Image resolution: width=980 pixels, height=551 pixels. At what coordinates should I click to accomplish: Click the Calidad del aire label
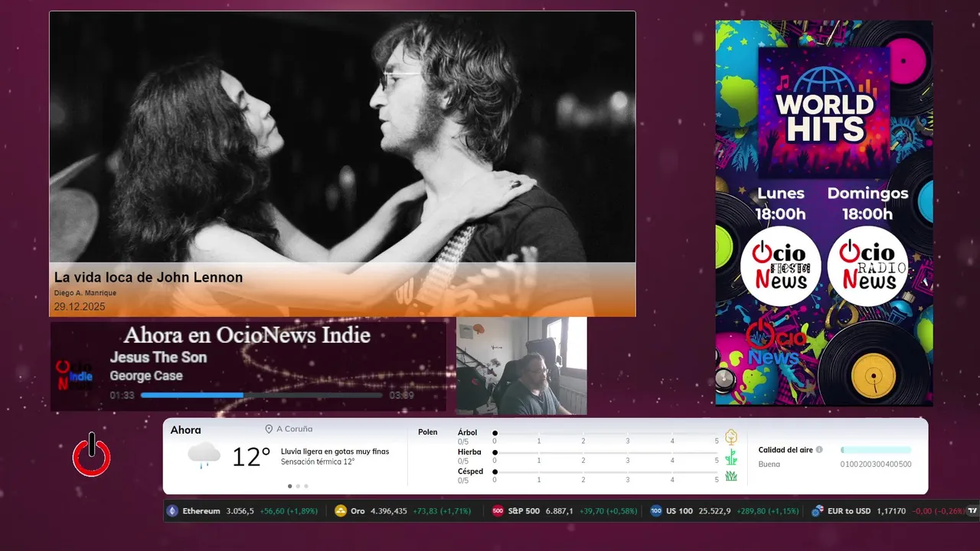pyautogui.click(x=786, y=450)
